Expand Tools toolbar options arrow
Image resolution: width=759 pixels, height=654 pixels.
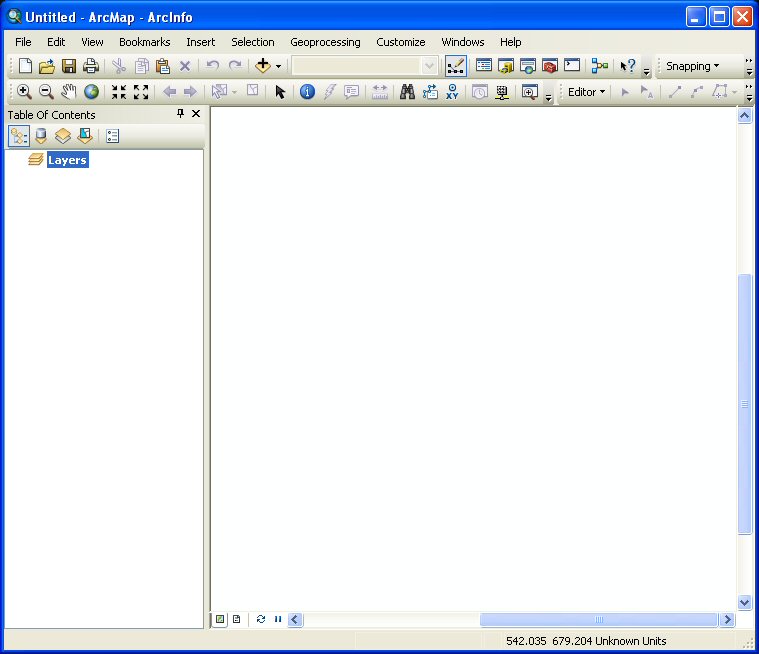click(548, 98)
